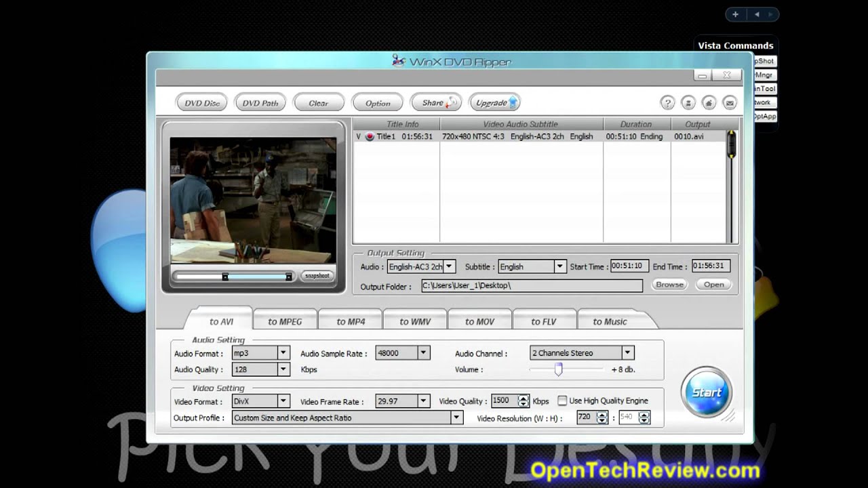Click the End Time input field
The height and width of the screenshot is (488, 868).
tap(710, 266)
